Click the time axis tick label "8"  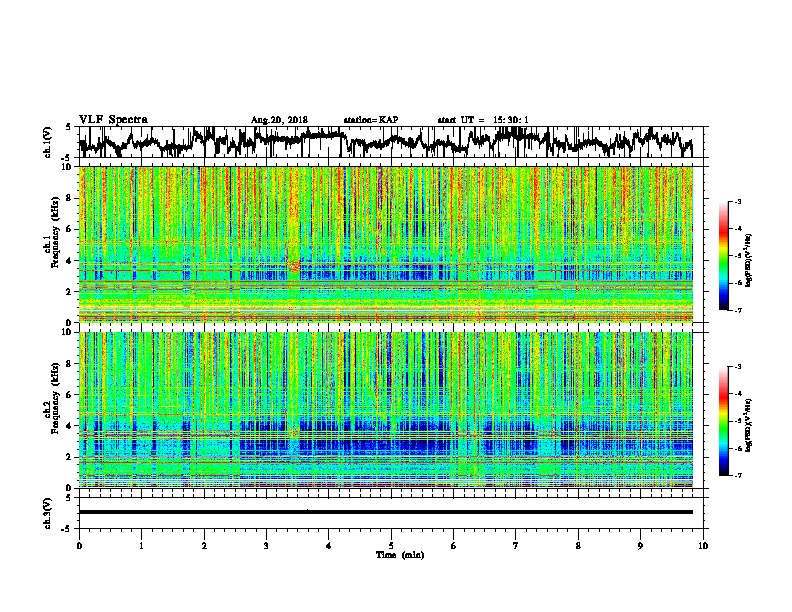point(578,546)
